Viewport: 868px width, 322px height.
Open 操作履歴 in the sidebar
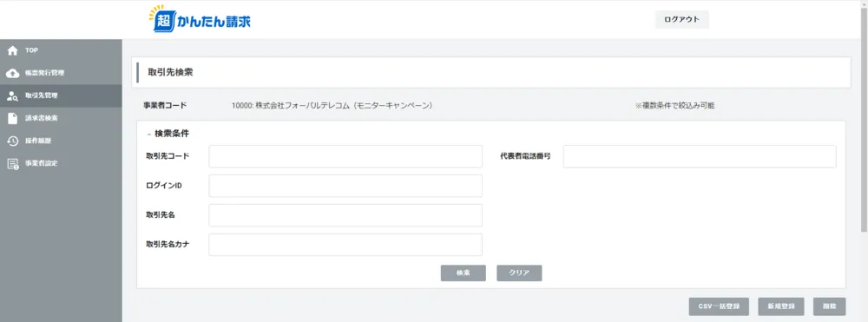pyautogui.click(x=61, y=141)
